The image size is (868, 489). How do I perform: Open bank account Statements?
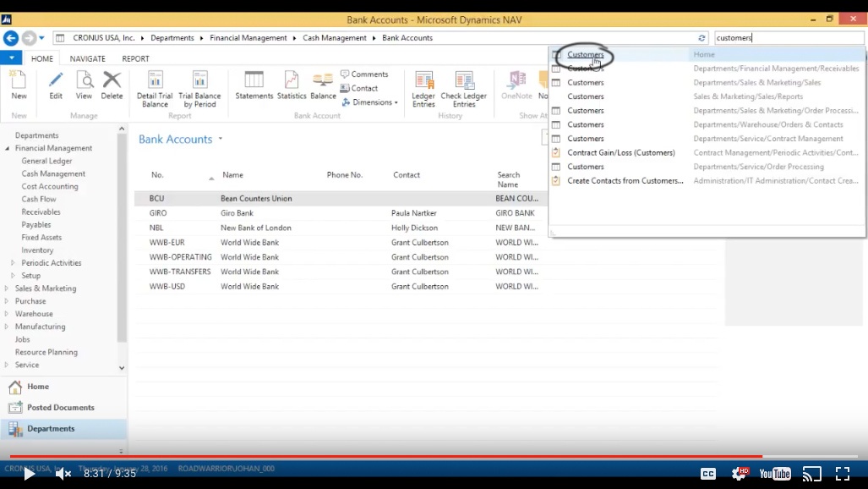coord(254,85)
